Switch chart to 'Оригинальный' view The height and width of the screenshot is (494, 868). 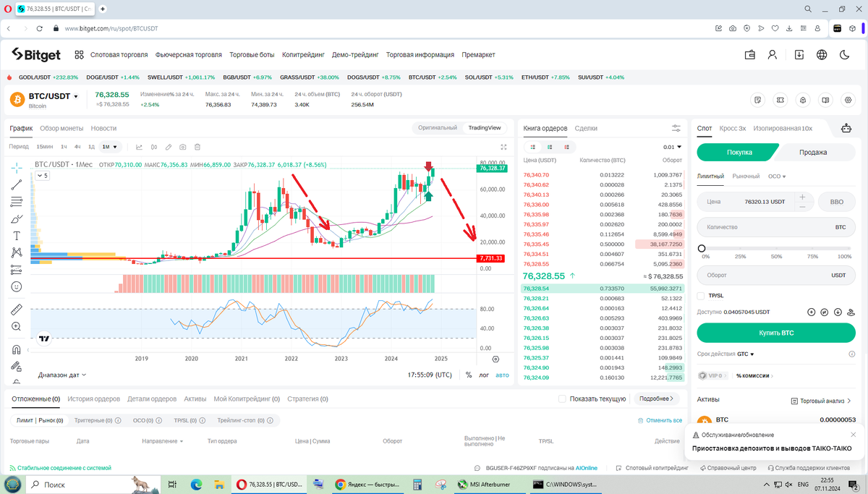pyautogui.click(x=438, y=127)
